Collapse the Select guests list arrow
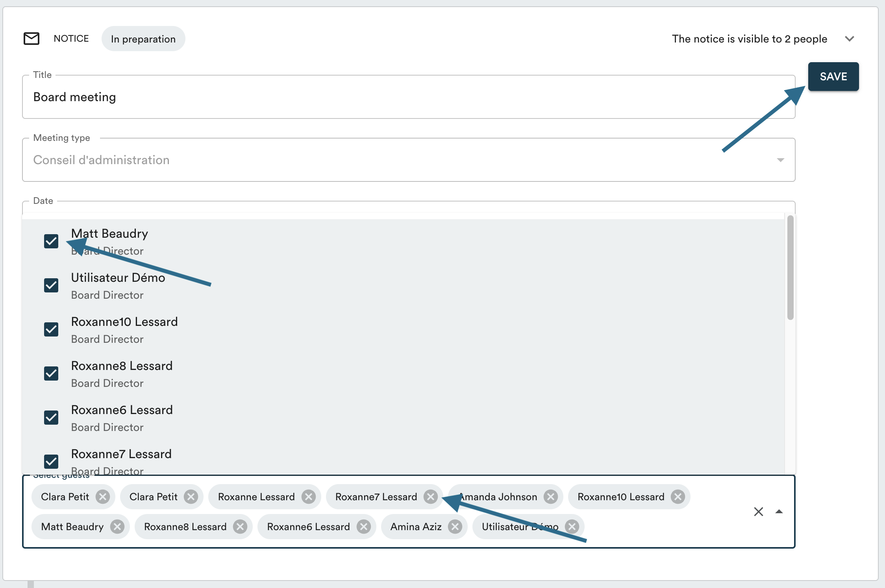This screenshot has height=588, width=885. (779, 512)
